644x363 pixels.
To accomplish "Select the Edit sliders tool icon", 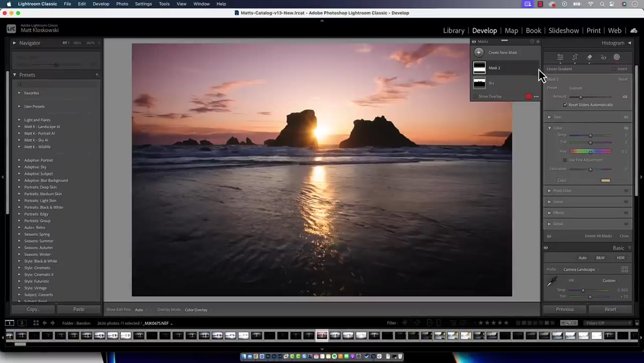I will coord(560,57).
